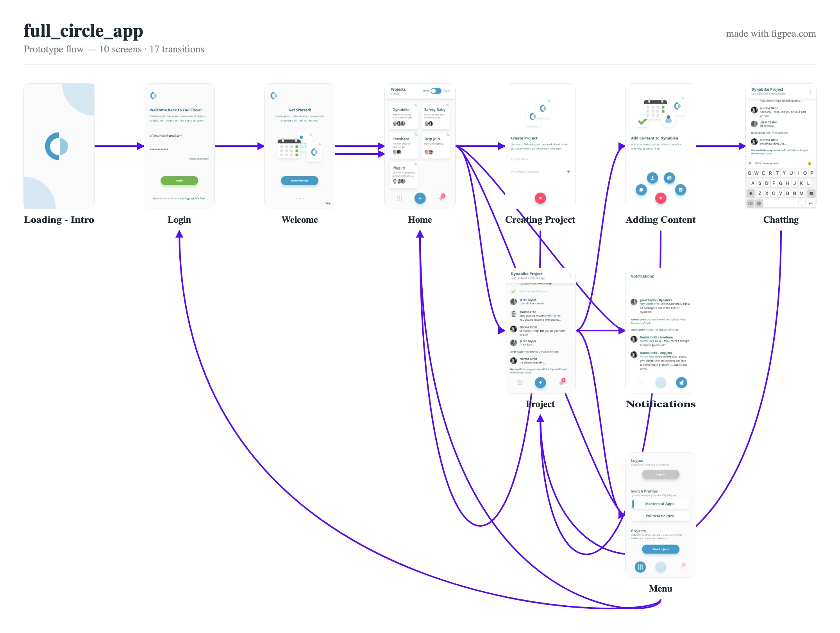Click 'Creating Project' screen label

[x=540, y=220]
